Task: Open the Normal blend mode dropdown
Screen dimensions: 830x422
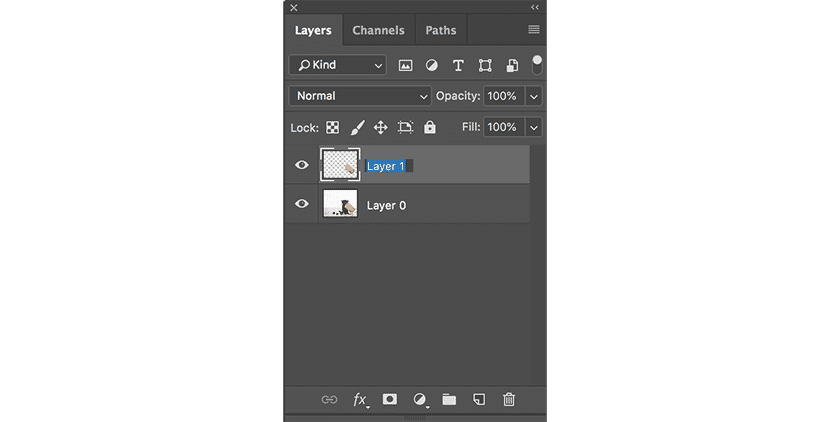Action: point(360,96)
